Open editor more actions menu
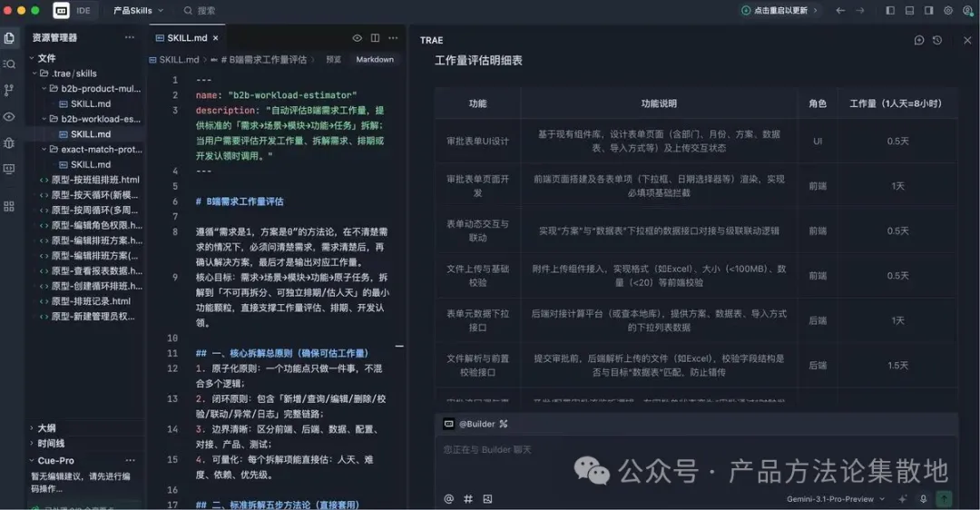The image size is (980, 510). [x=393, y=38]
